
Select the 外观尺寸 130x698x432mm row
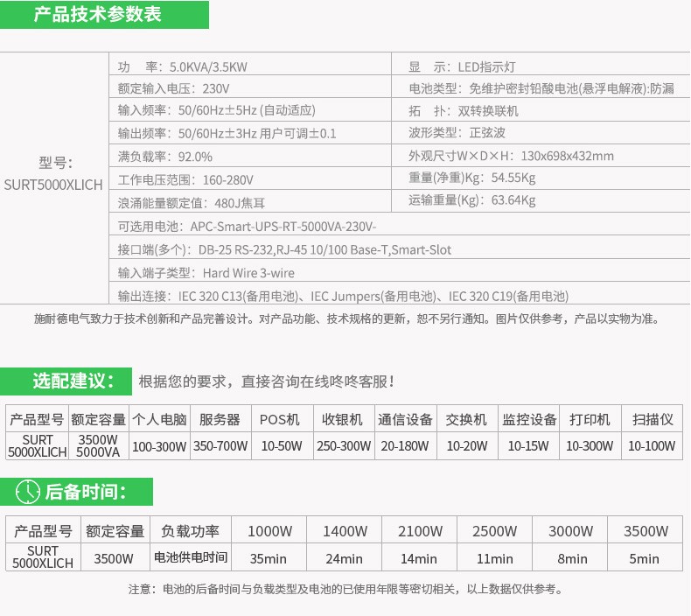(x=511, y=156)
